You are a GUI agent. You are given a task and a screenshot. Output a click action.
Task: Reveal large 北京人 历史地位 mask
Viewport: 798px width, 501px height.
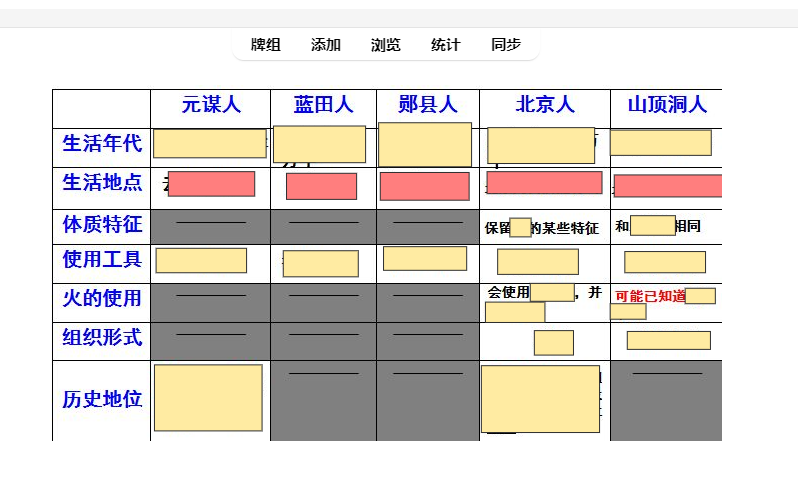tap(540, 399)
